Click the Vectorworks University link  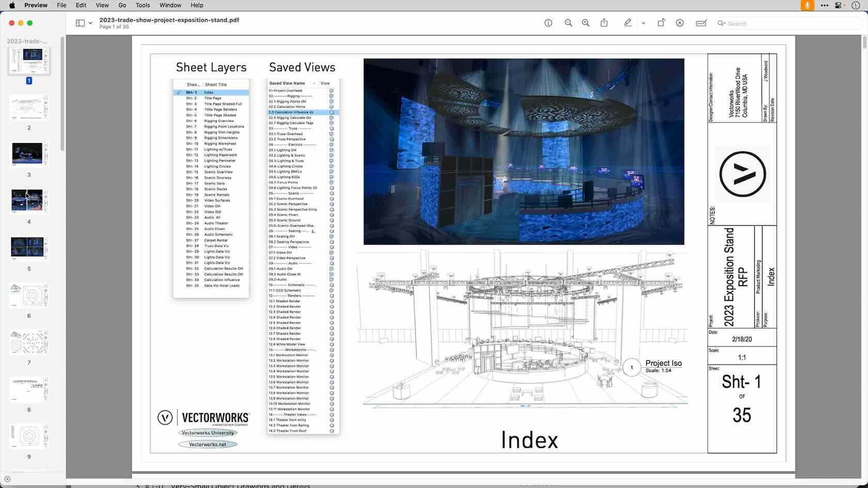pyautogui.click(x=208, y=433)
